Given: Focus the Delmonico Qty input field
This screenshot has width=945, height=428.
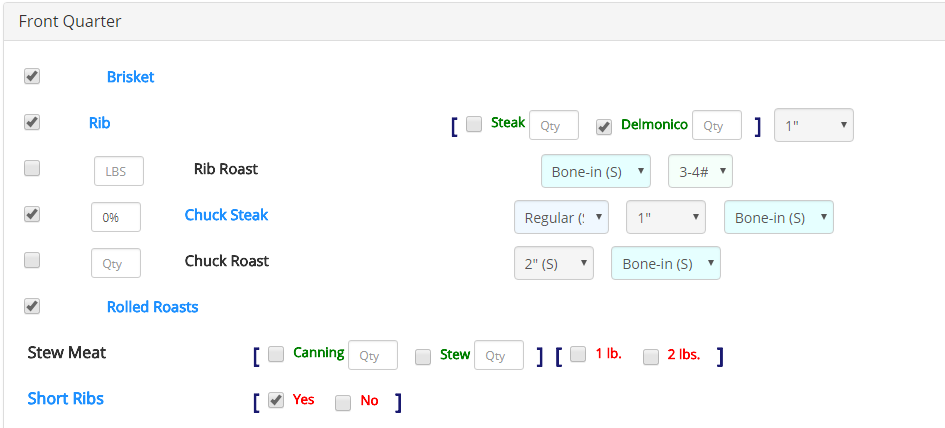Looking at the screenshot, I should pyautogui.click(x=716, y=126).
